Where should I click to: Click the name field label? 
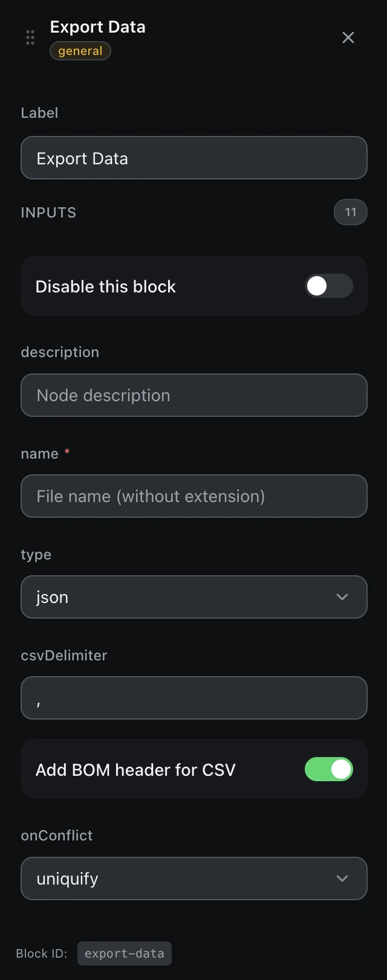tap(40, 454)
